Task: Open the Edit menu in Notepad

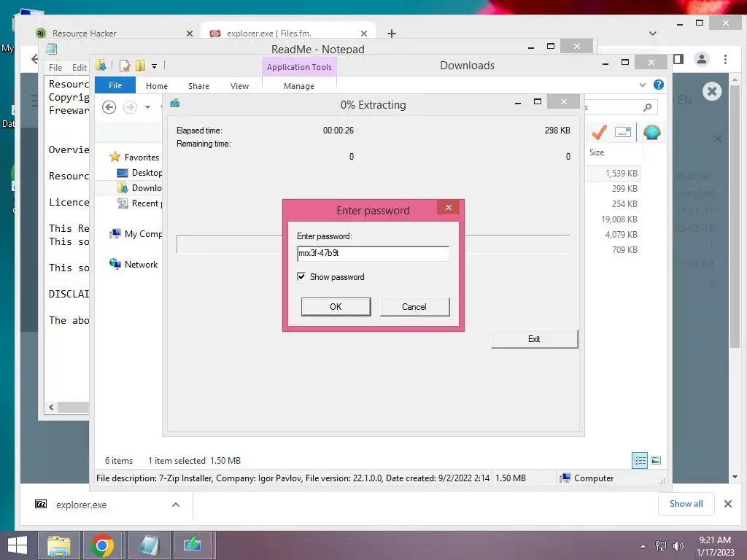Action: coord(79,68)
